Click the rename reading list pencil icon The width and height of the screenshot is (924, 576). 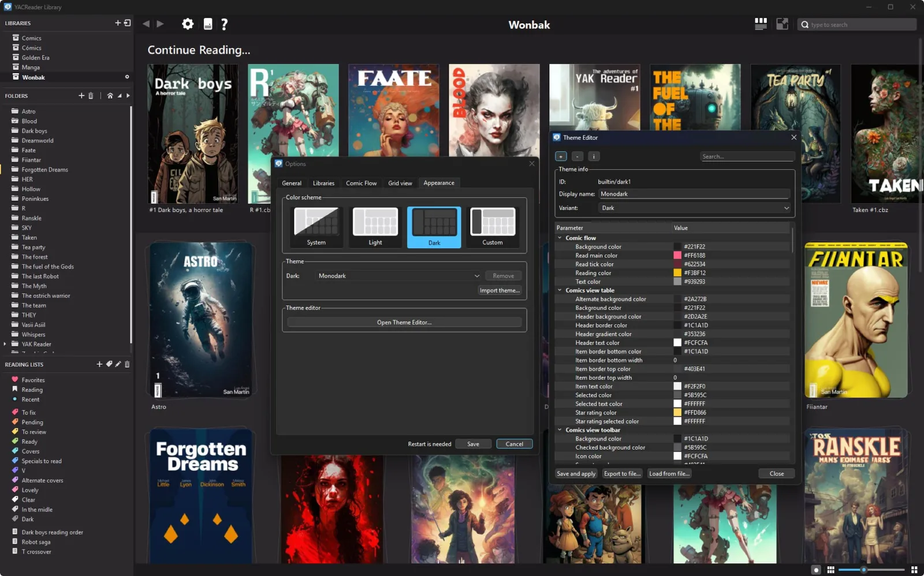coord(118,364)
